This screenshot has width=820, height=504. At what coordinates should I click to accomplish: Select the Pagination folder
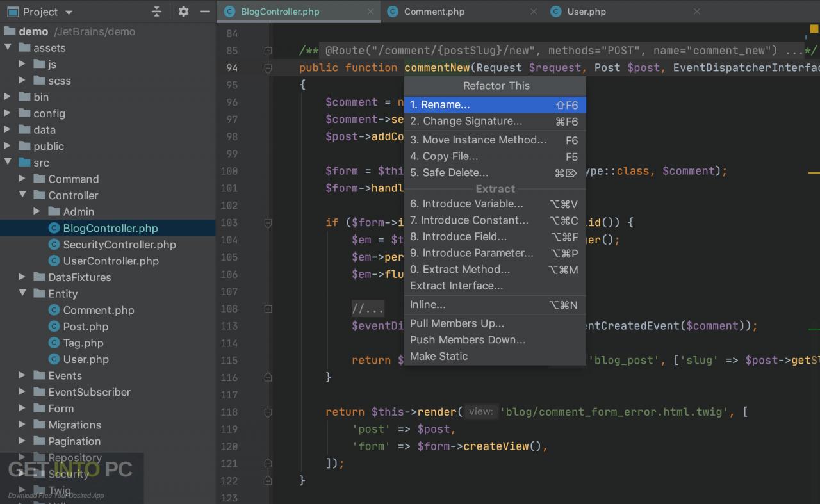tap(74, 441)
